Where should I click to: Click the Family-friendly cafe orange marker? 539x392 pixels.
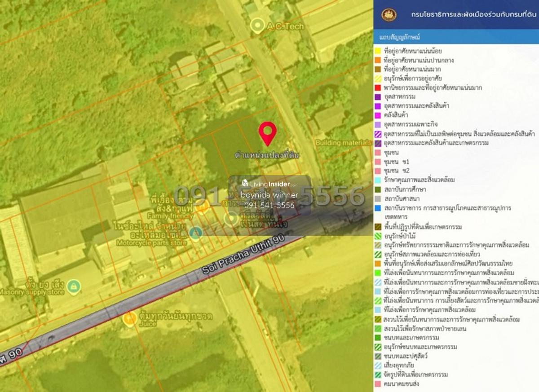(203, 206)
